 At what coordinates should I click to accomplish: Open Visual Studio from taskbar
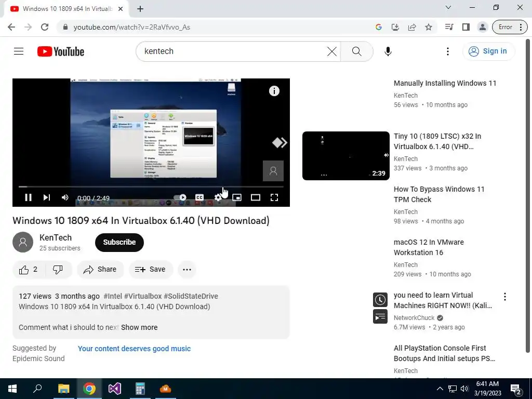coord(115,389)
